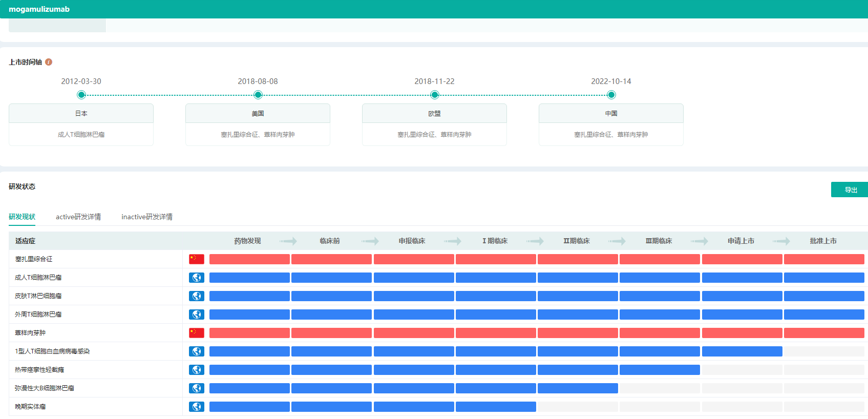
Task: Click the info icon beside 上市时间轴
Action: coord(49,62)
